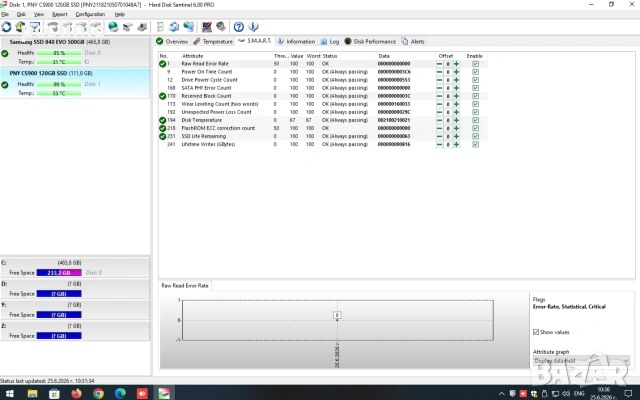Click the green health check icon beside PNY CS900
The image size is (640, 400).
click(x=5, y=85)
